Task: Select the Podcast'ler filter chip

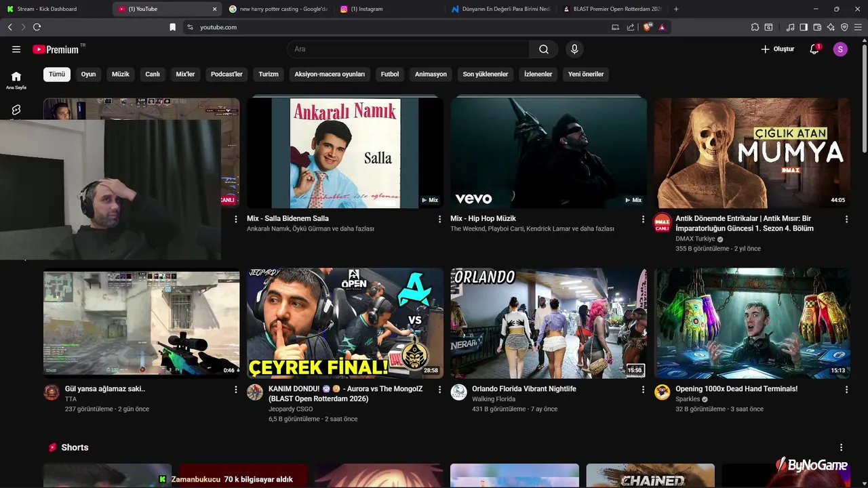Action: click(x=226, y=74)
